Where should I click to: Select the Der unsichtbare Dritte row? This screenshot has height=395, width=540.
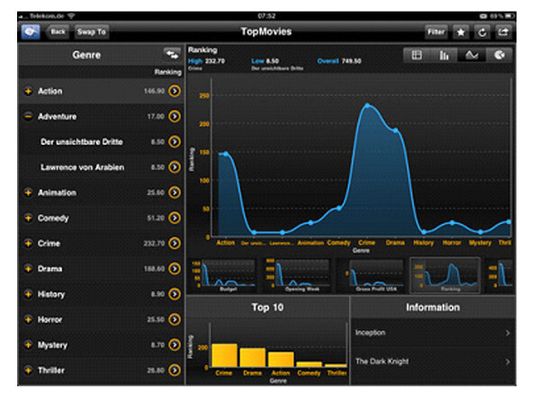[102, 142]
